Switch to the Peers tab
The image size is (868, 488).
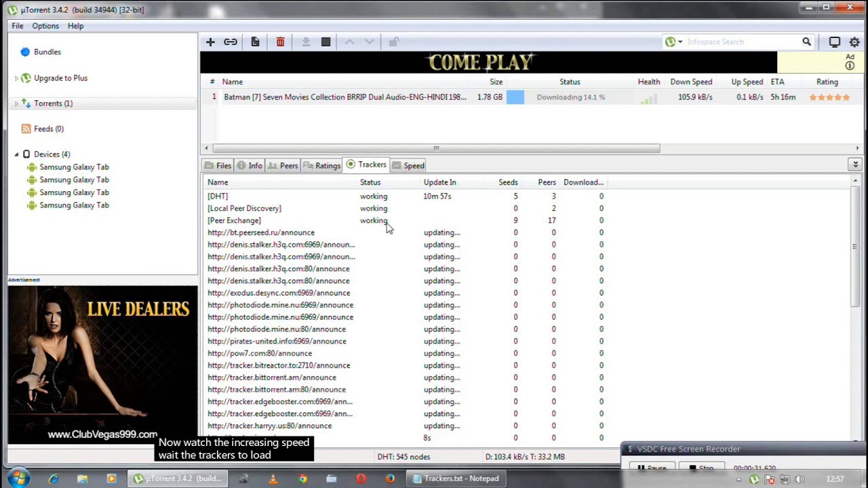coord(283,165)
